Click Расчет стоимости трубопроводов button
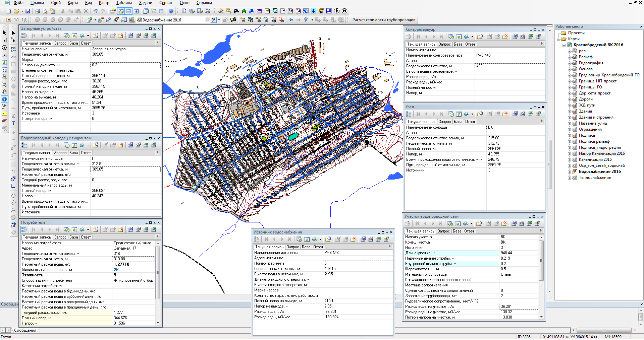Image resolution: width=644 pixels, height=340 pixels. [383, 20]
